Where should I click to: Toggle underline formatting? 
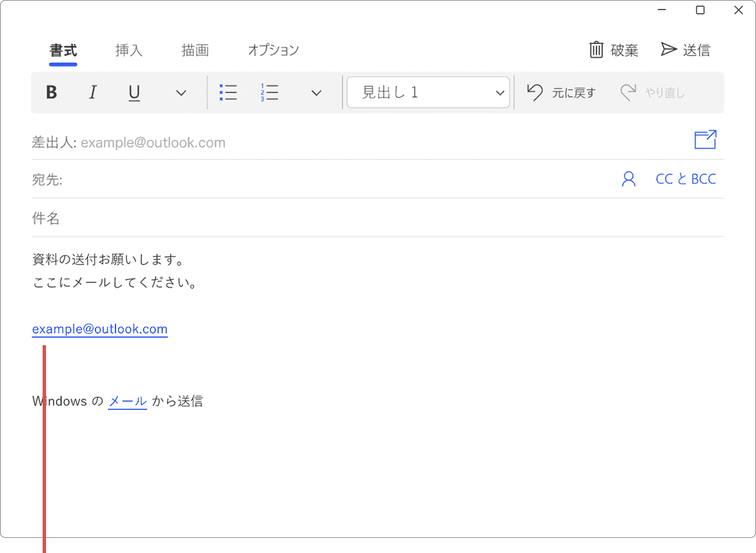click(x=134, y=93)
